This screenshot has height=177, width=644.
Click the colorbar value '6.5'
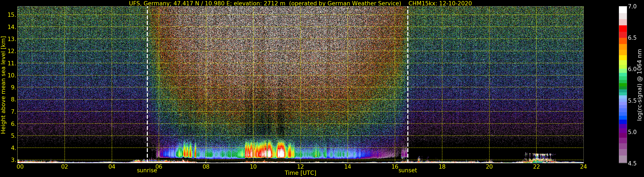632,38
